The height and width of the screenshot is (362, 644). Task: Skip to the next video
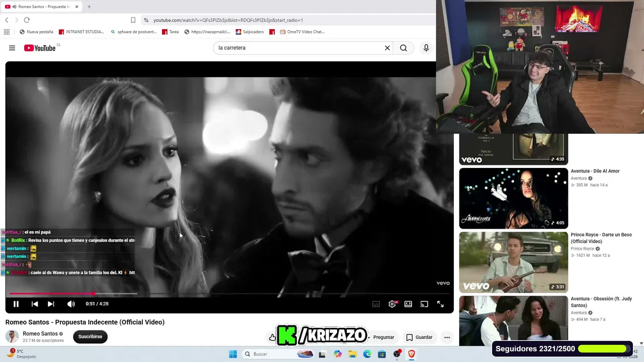[51, 304]
